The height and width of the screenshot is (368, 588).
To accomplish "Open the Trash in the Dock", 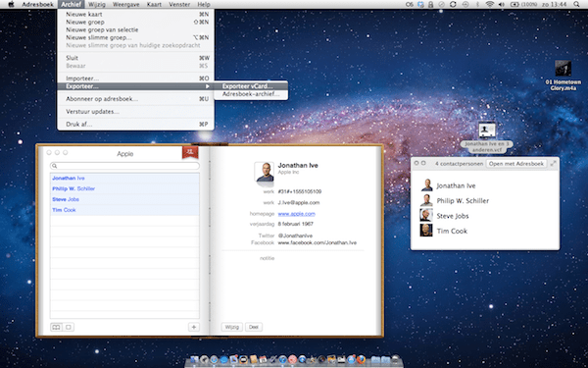I will pyautogui.click(x=395, y=359).
